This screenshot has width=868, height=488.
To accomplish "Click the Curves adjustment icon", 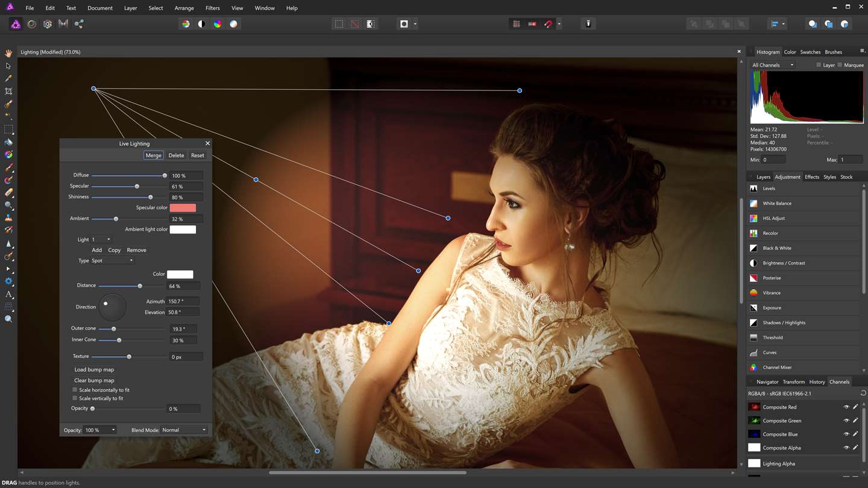I will (753, 352).
